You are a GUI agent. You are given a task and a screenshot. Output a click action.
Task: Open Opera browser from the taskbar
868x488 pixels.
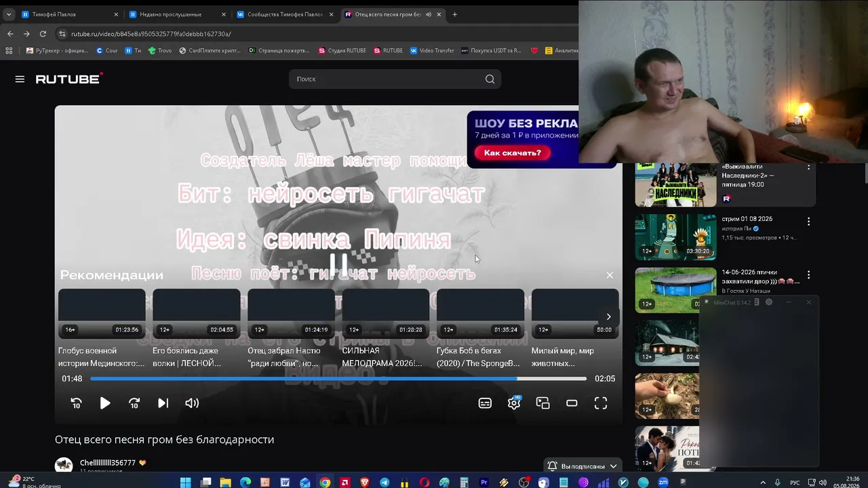(425, 483)
